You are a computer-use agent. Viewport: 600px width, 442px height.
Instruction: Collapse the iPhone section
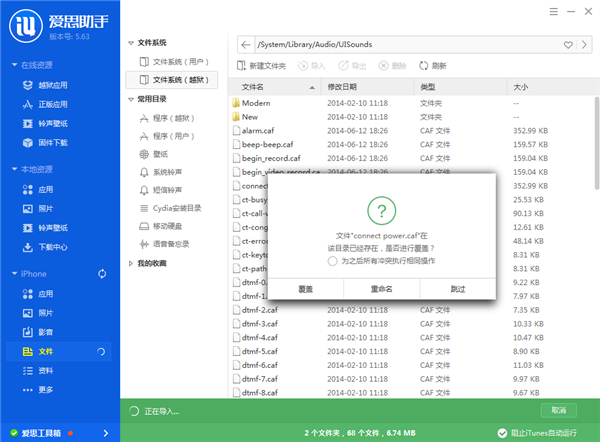tap(14, 273)
